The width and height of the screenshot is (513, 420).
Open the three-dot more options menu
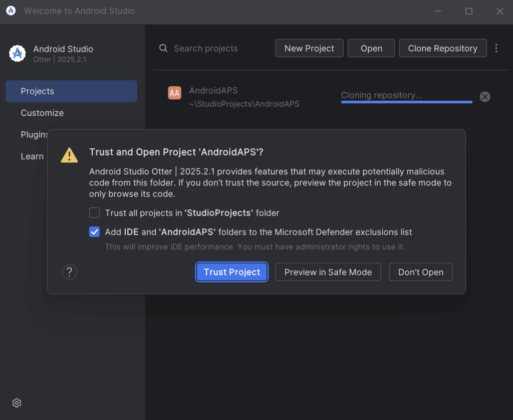(496, 48)
